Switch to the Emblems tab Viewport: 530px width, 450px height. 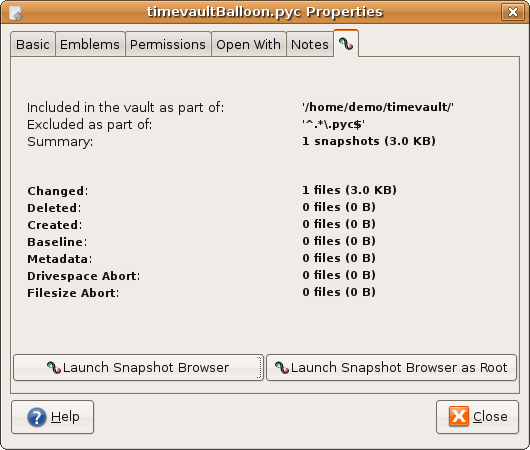click(90, 44)
